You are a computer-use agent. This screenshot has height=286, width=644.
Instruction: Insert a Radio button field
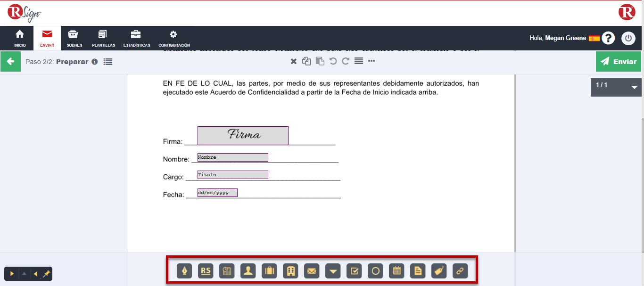(x=375, y=271)
